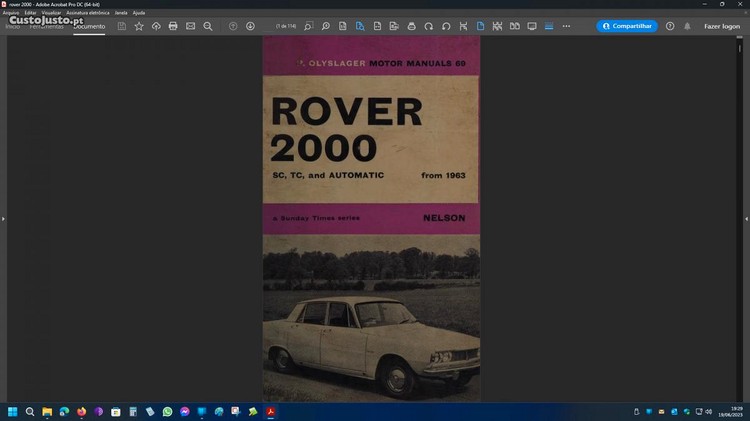Show more tools ellipsis menu

[566, 26]
